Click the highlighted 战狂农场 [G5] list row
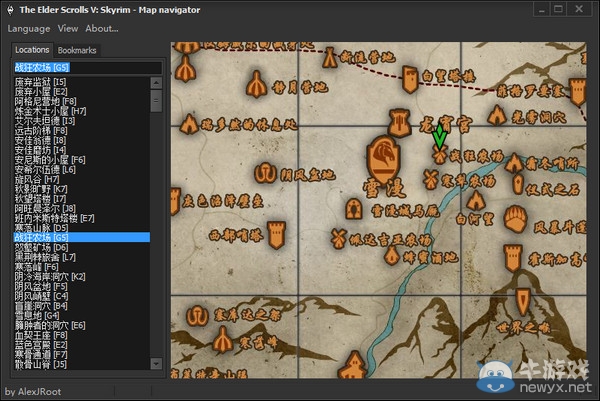This screenshot has width=600, height=401. tap(82, 238)
